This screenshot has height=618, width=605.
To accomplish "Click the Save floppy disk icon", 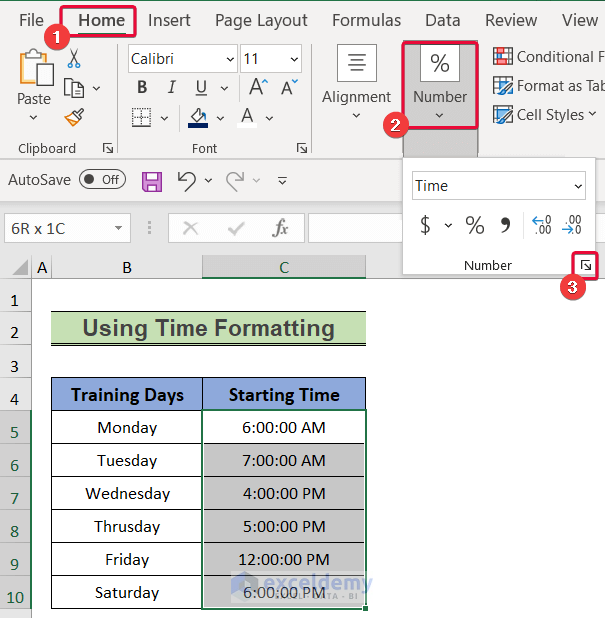I will coord(152,181).
